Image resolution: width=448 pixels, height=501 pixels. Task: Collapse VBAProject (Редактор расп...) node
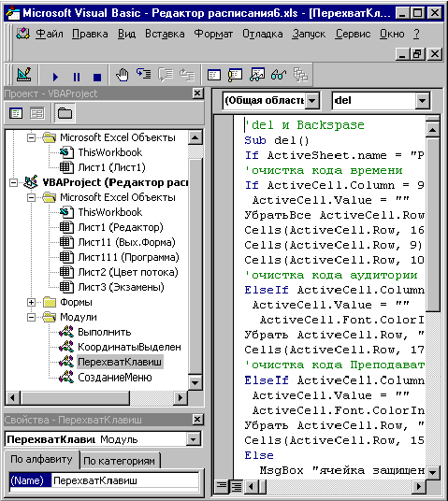[13, 183]
